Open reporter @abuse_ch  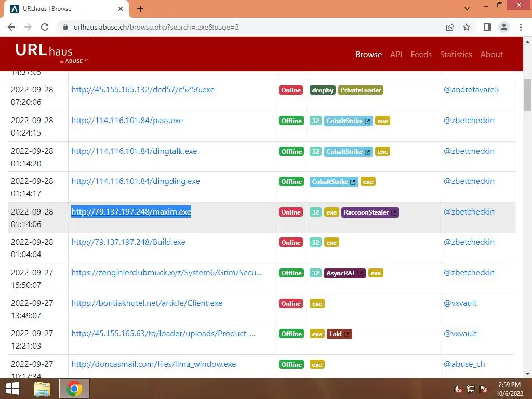464,364
